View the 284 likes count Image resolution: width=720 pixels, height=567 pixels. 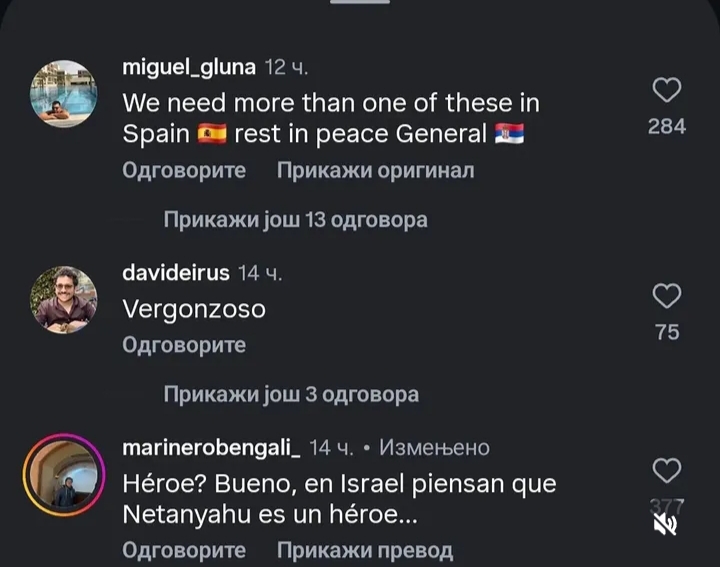(x=667, y=126)
